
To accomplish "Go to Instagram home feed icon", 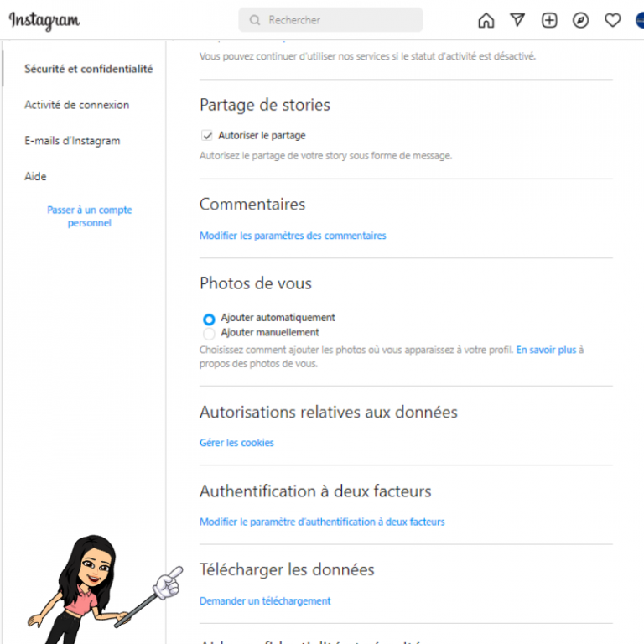I will [486, 20].
